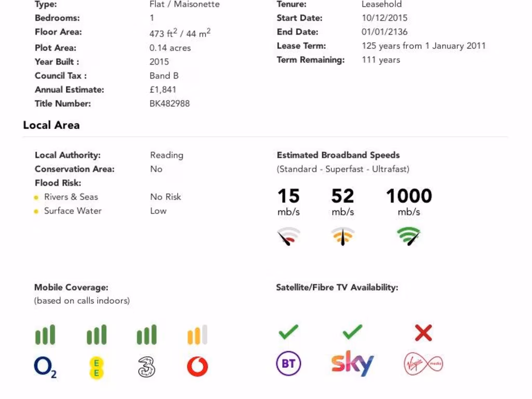Click the O2 network logo
This screenshot has height=399, width=532.
[45, 367]
